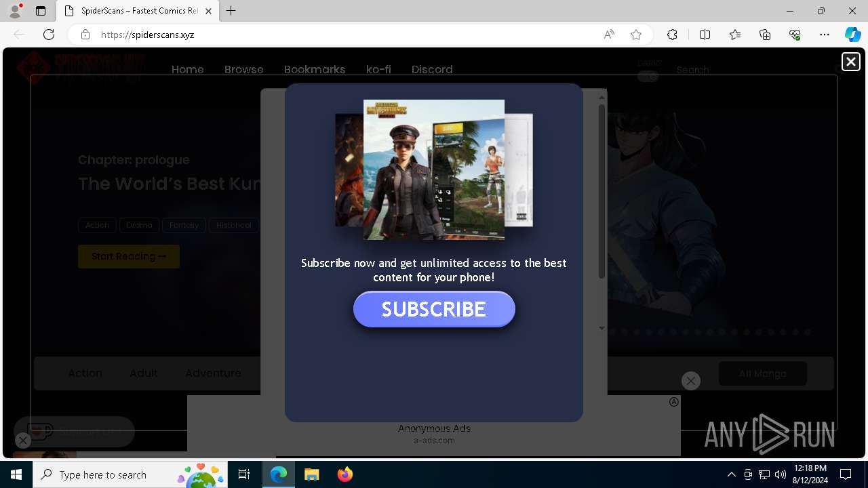Image resolution: width=868 pixels, height=488 pixels.
Task: Click down arrow of popup scrollbar
Action: (601, 328)
